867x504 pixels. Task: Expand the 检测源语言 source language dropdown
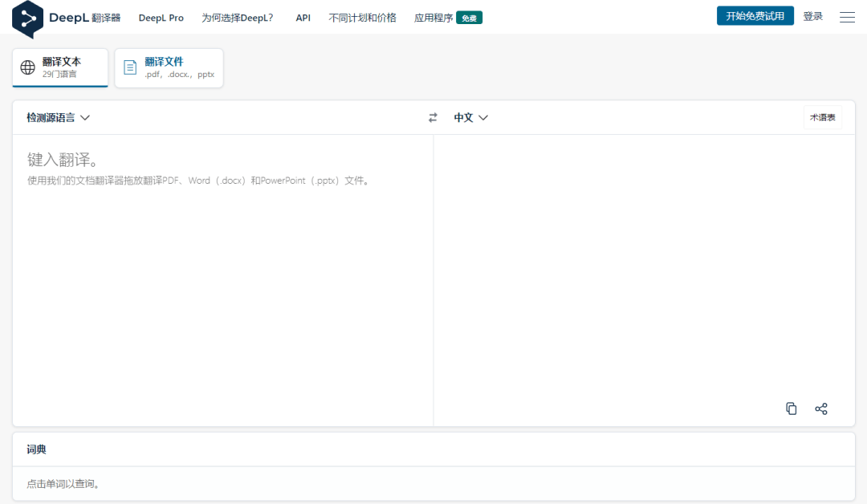58,117
